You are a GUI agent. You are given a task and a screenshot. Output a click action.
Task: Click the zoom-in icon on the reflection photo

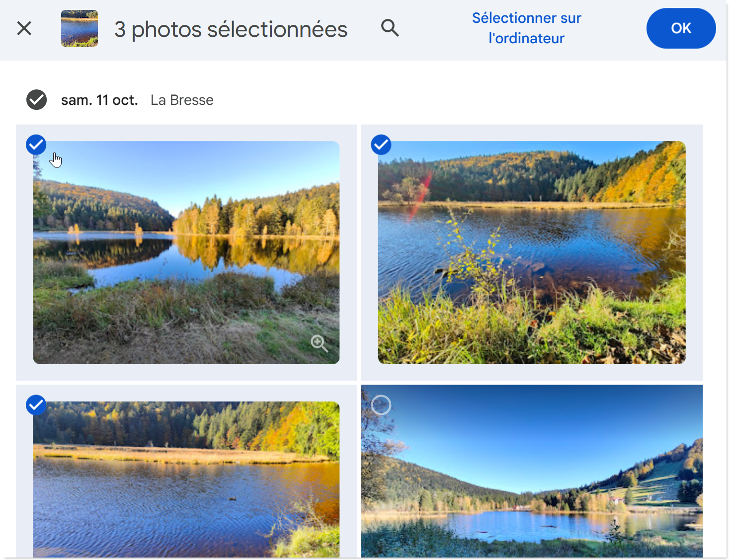pyautogui.click(x=319, y=343)
